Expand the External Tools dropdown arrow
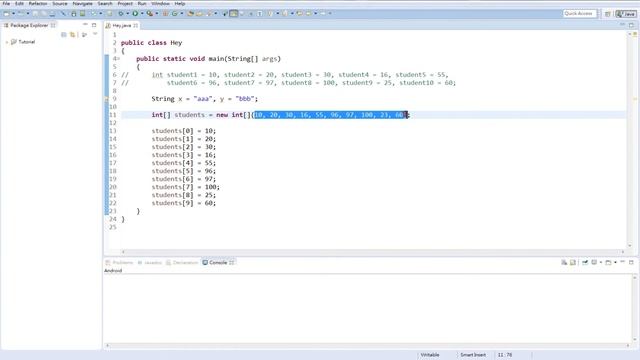Screen dimensions: 640x360 pos(157,13)
